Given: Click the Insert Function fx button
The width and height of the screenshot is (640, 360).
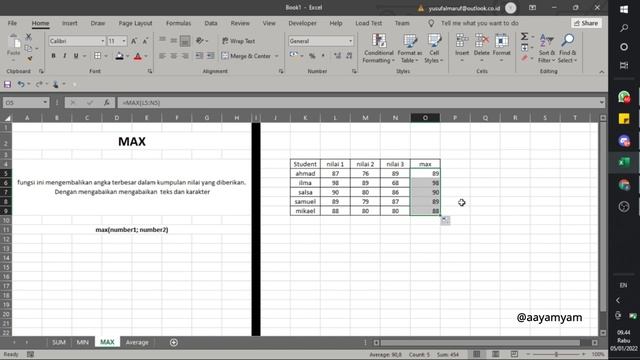Looking at the screenshot, I should click(107, 103).
